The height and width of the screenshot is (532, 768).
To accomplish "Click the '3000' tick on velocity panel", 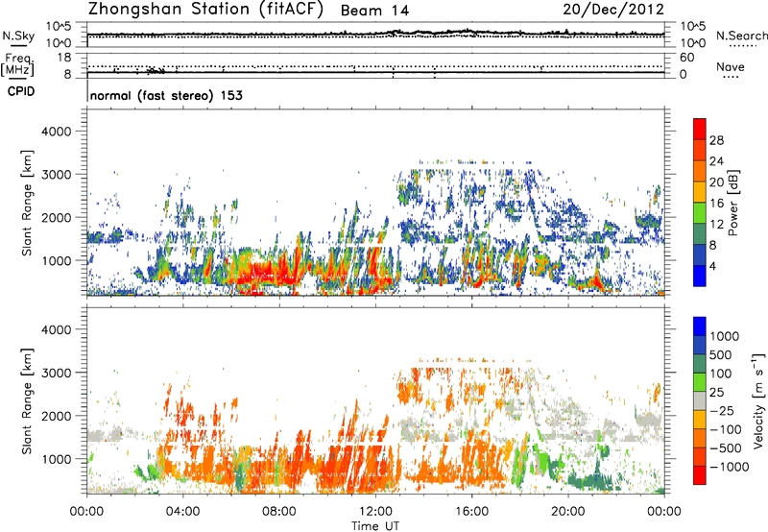I will click(56, 373).
